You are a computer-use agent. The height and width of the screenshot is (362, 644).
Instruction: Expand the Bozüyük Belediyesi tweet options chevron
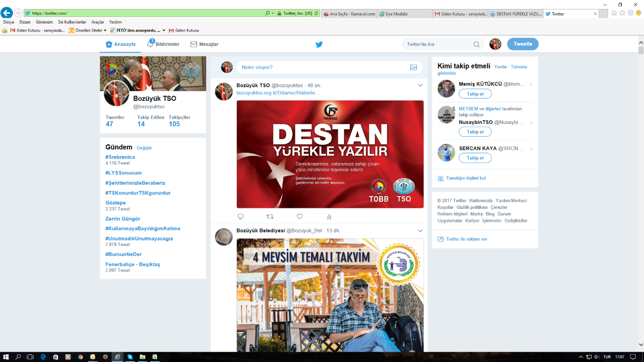[420, 230]
